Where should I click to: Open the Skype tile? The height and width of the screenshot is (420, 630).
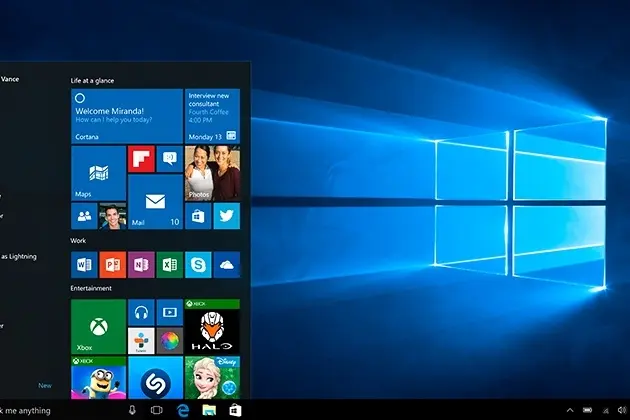coord(198,265)
